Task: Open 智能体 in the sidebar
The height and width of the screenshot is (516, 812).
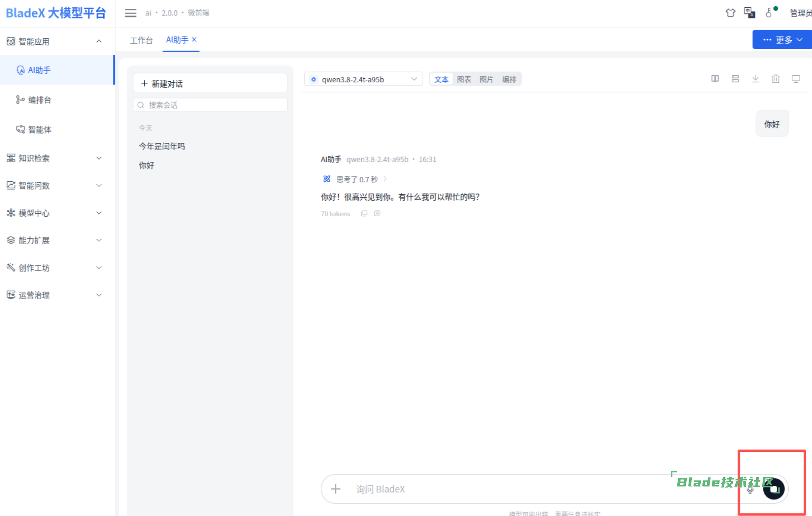Action: [x=57, y=129]
